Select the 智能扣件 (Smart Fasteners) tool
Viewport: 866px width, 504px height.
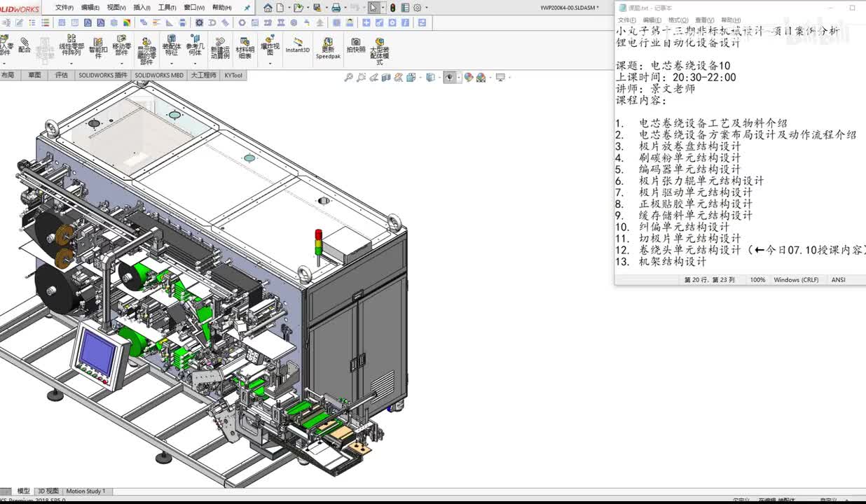coord(98,47)
